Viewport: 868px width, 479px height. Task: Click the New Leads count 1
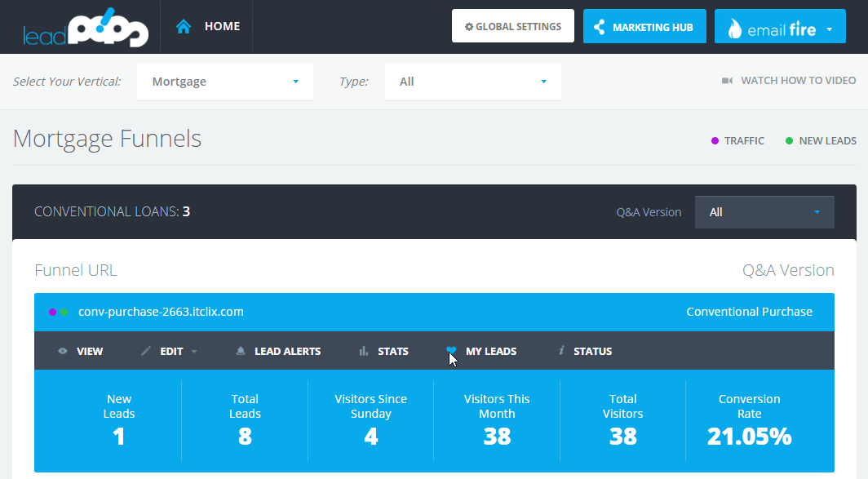click(x=118, y=437)
